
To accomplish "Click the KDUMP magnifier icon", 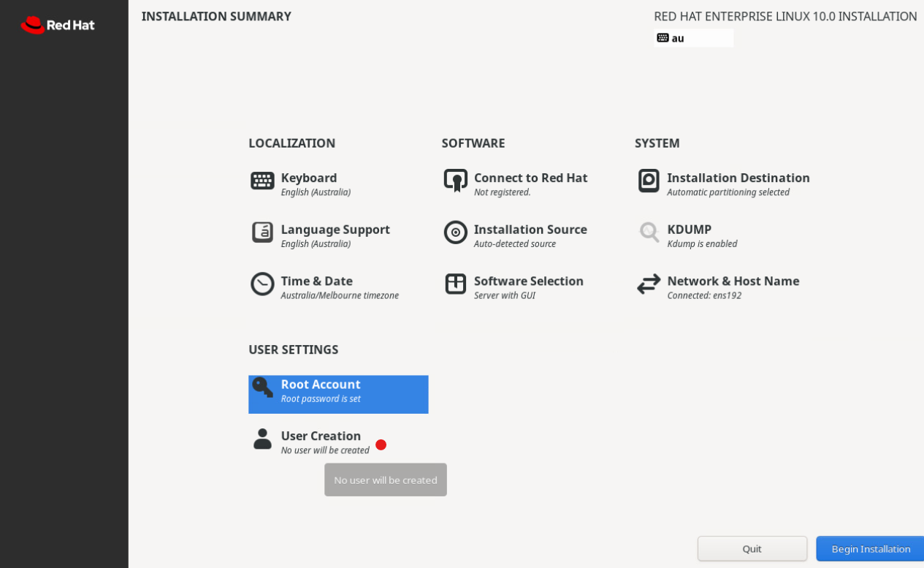I will (649, 232).
